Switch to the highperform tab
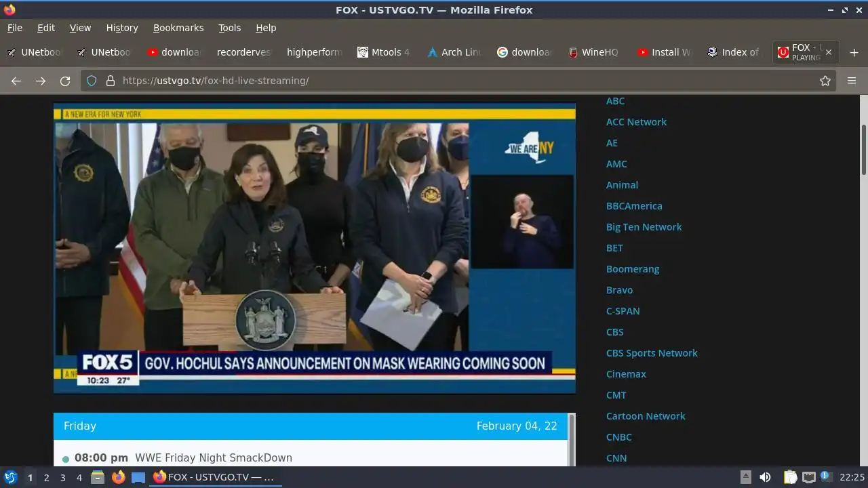The image size is (868, 488). 314,52
